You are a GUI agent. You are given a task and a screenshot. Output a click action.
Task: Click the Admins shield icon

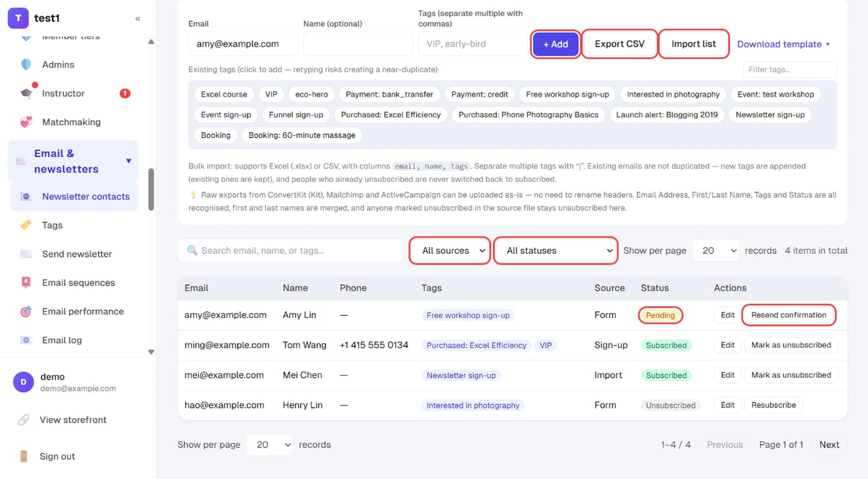(26, 64)
